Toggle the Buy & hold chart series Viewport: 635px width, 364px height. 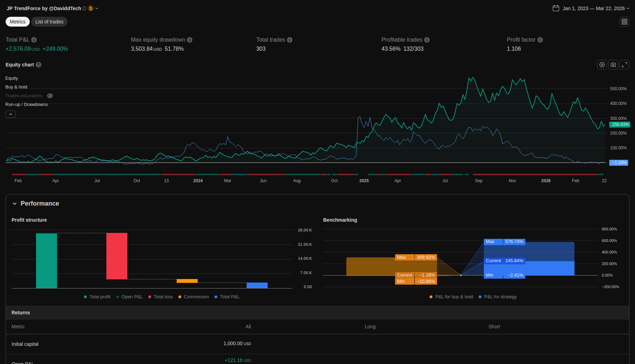[x=16, y=87]
